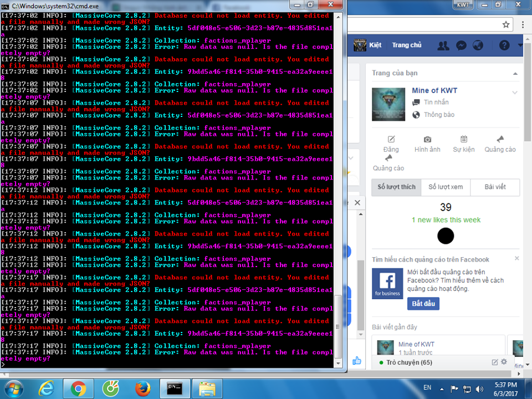This screenshot has width=532, height=399.
Task: Click the Bắt đầu button
Action: pyautogui.click(x=423, y=304)
